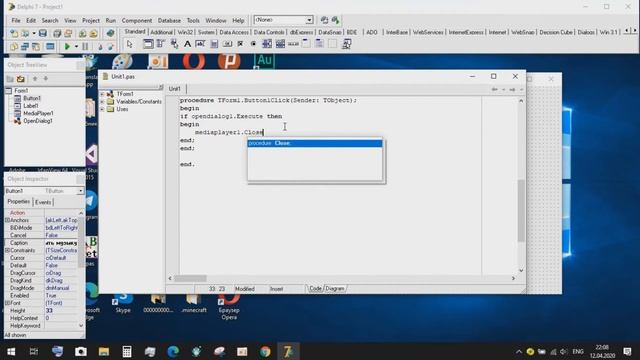Open the desktop layout <None> dropdown
The image size is (640, 360).
pos(309,20)
